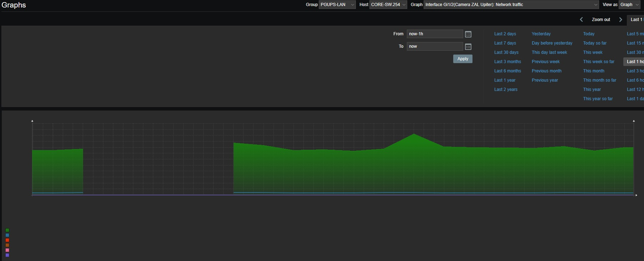Click the To time input field
This screenshot has height=261, width=644.
tap(435, 46)
